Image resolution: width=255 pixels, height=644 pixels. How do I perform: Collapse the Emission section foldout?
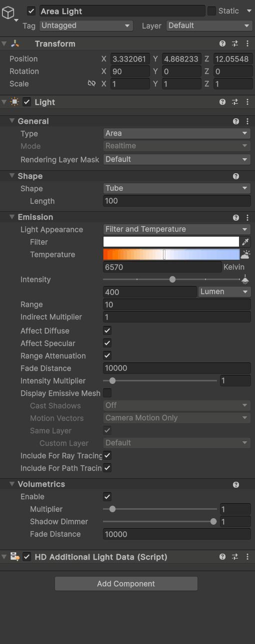(x=12, y=217)
